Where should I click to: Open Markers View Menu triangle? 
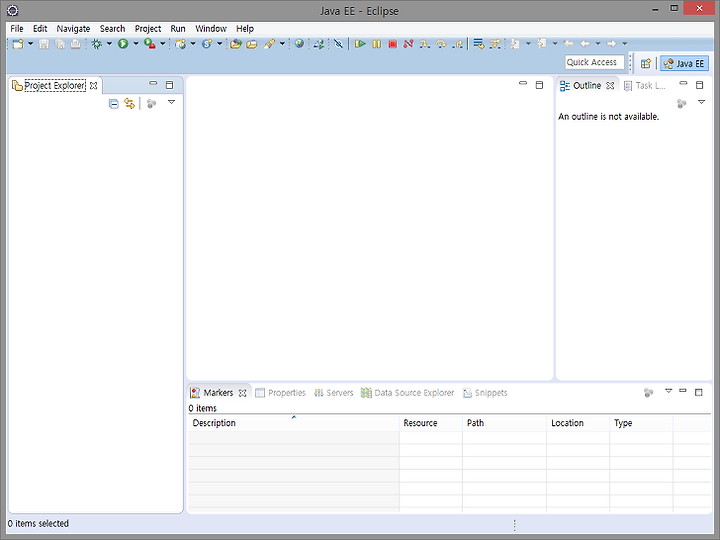tap(669, 391)
